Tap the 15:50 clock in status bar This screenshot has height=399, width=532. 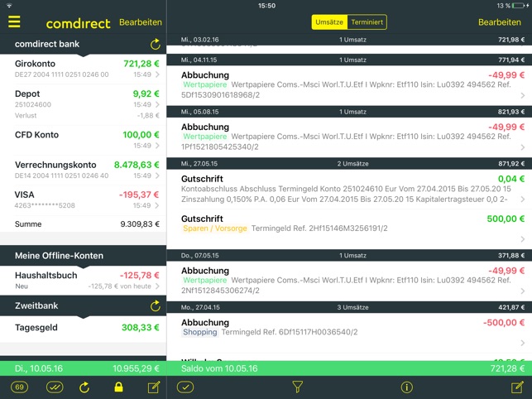click(266, 6)
